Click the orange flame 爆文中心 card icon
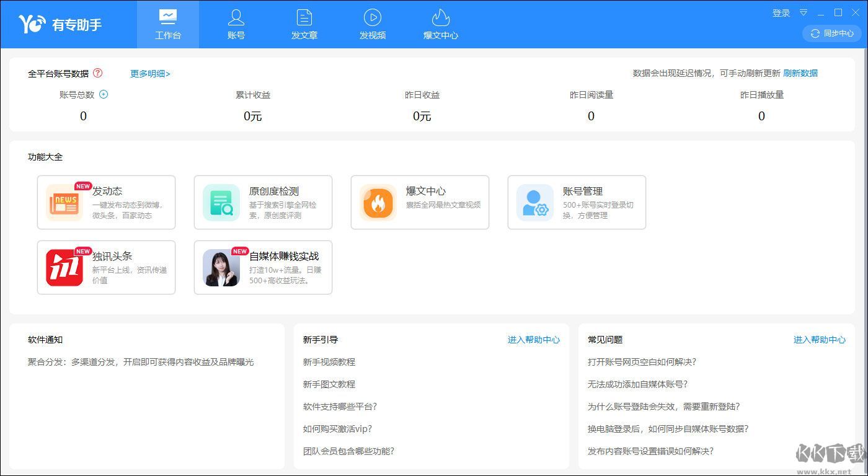 378,203
